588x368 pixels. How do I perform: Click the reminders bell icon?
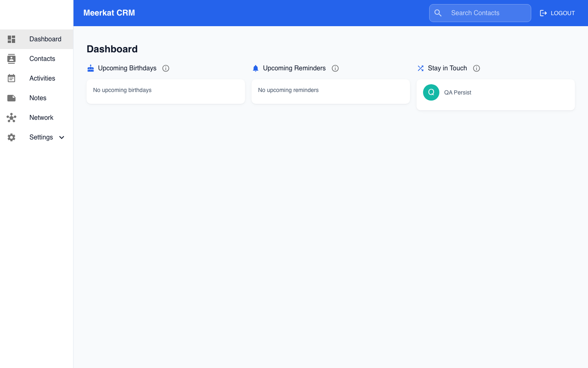pos(256,68)
